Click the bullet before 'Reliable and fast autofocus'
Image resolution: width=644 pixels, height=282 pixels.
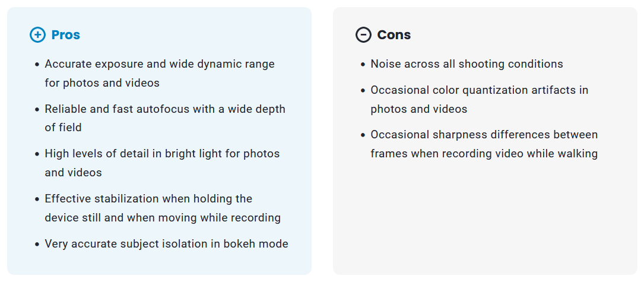(37, 109)
